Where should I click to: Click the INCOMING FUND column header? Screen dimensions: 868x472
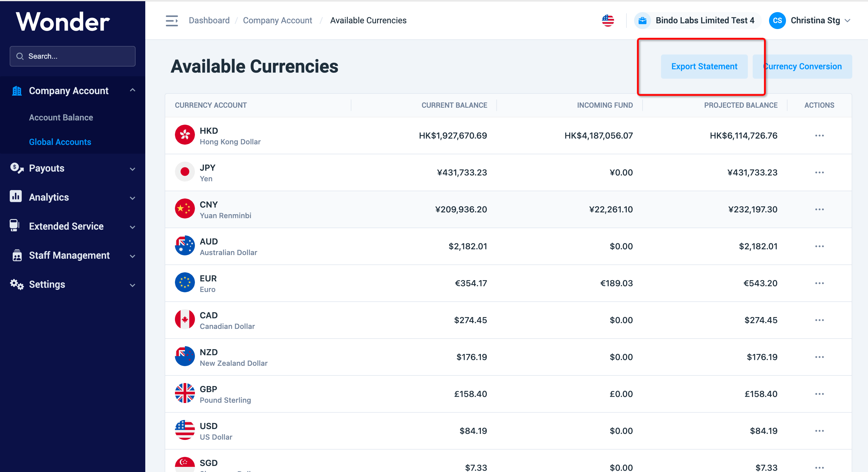click(x=605, y=105)
